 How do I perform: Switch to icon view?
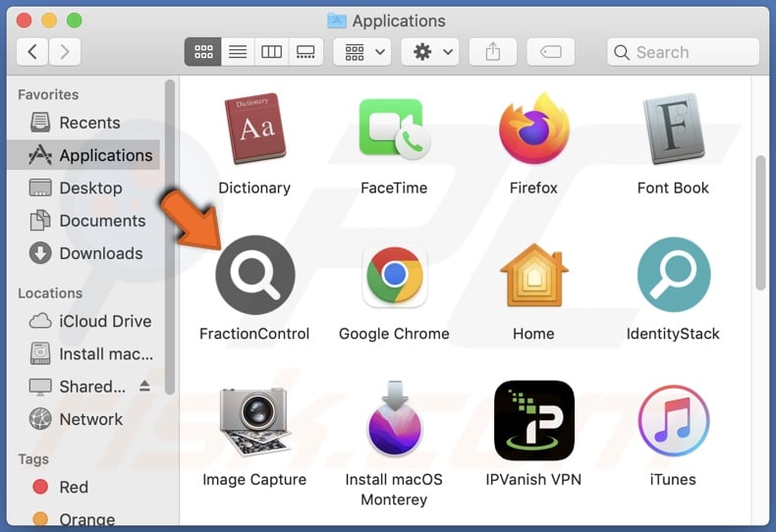[x=203, y=52]
